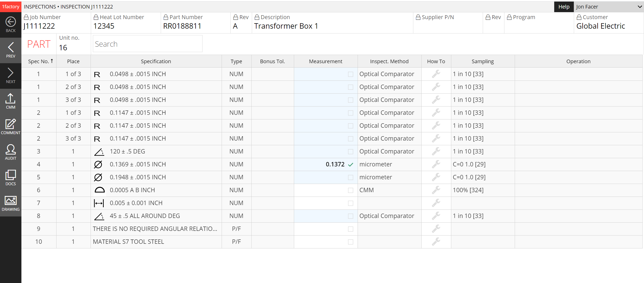Click the 1factory logo button
Image resolution: width=644 pixels, height=283 pixels.
coord(11,6)
